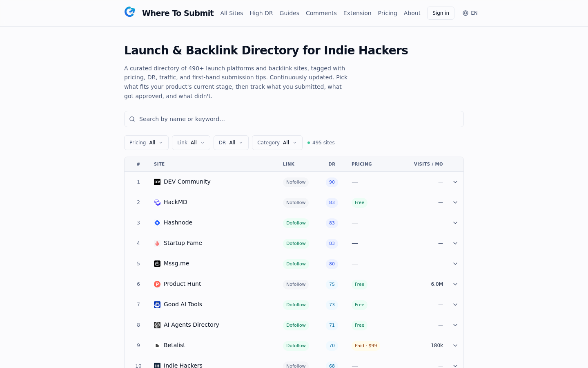Expand the Startup Fame row
This screenshot has height=368, width=588.
pos(455,243)
